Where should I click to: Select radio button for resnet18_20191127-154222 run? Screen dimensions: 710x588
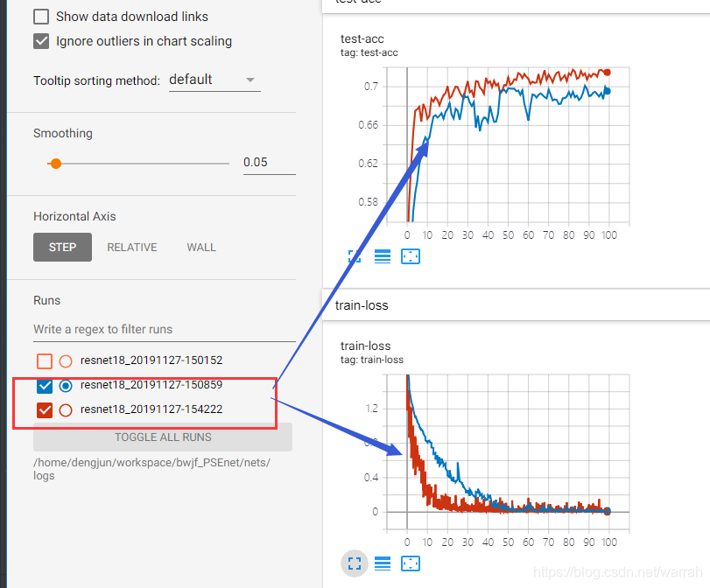coord(66,409)
